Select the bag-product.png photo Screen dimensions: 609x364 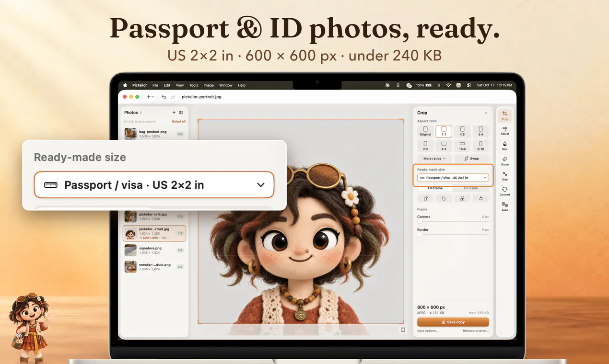(x=154, y=134)
